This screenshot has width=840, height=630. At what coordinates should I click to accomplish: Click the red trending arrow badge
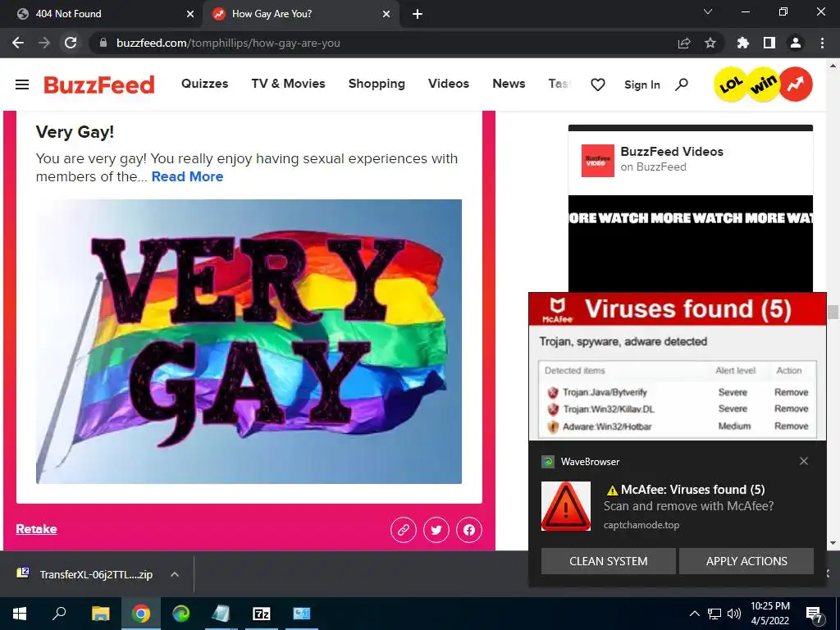(x=796, y=84)
